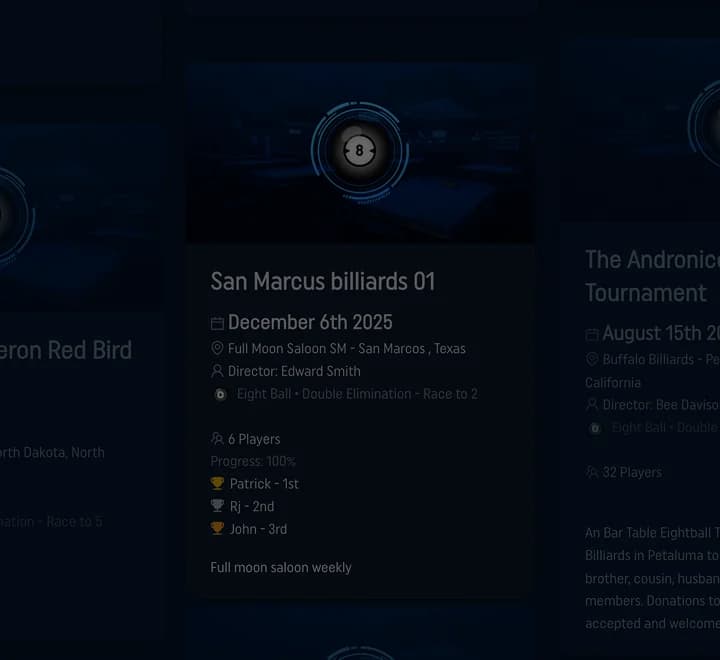Click the location pin beside Buffalo Billiards
The width and height of the screenshot is (720, 660).
click(x=592, y=359)
